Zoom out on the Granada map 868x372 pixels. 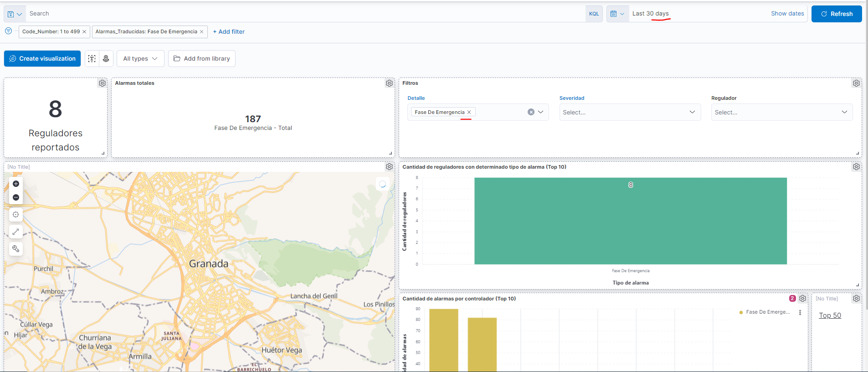(x=16, y=197)
